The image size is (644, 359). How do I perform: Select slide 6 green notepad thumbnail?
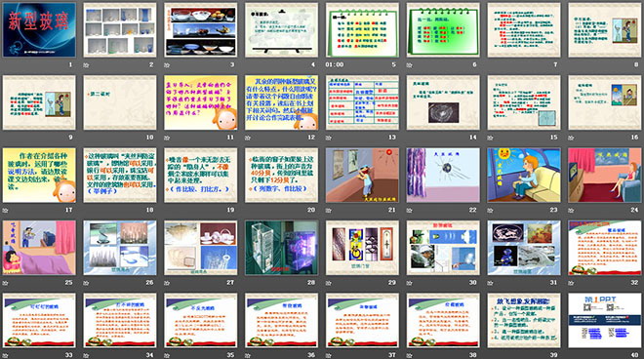tap(443, 29)
